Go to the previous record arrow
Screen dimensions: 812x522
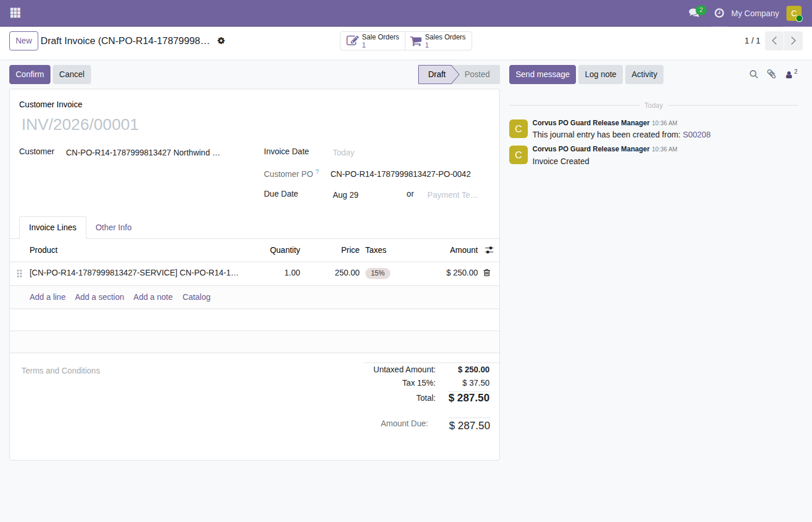tap(774, 41)
